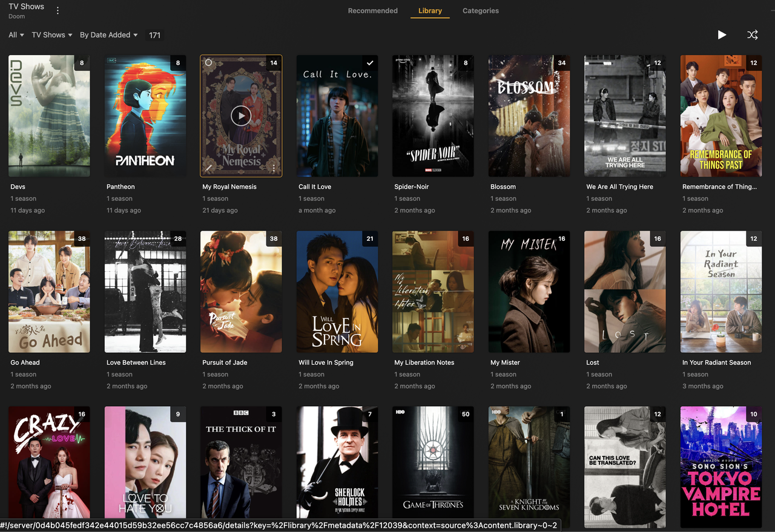
Task: Click the 171 item count
Action: click(x=155, y=35)
